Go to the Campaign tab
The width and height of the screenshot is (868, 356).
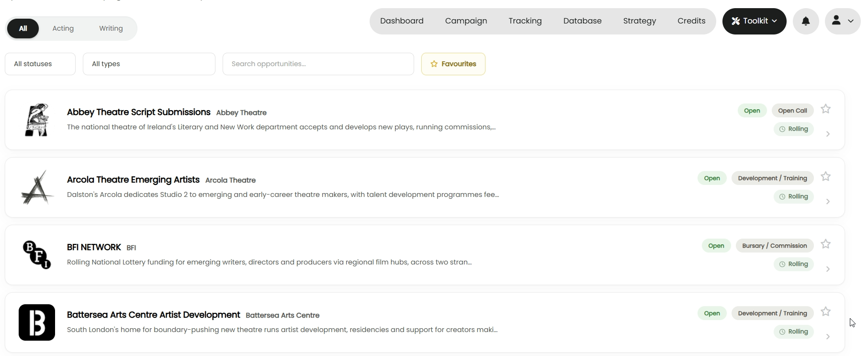pos(466,21)
